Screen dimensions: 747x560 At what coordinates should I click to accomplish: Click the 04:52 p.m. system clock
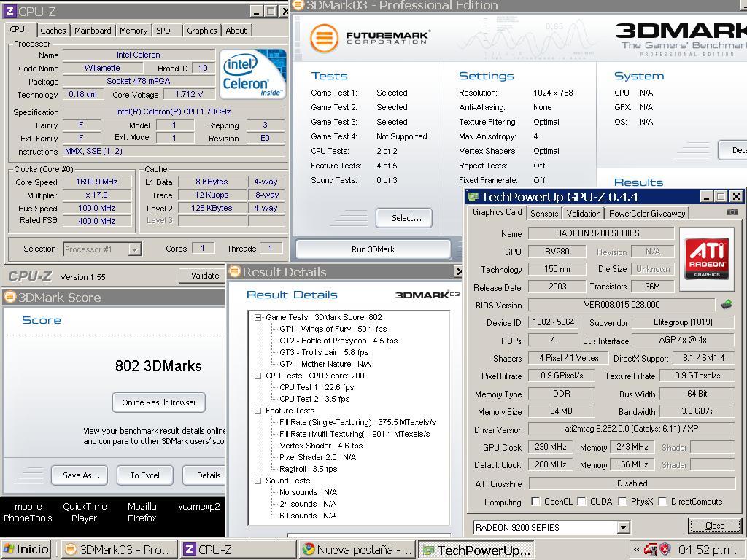click(x=707, y=550)
